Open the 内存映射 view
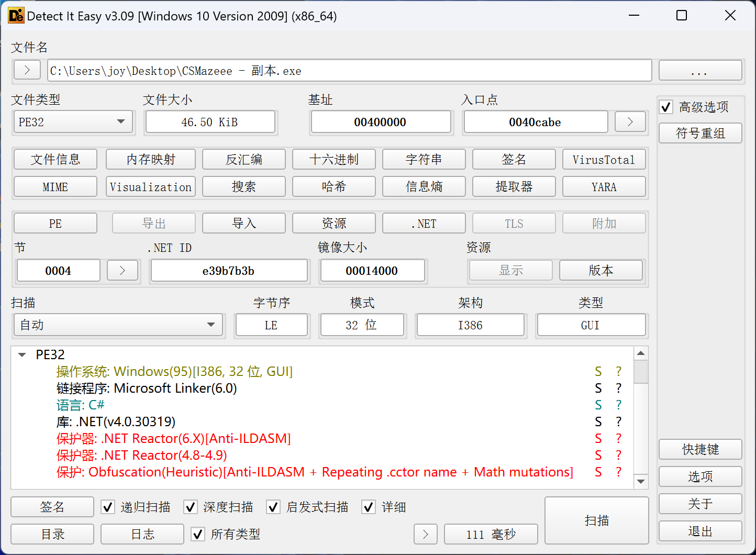The image size is (756, 555). [x=151, y=160]
